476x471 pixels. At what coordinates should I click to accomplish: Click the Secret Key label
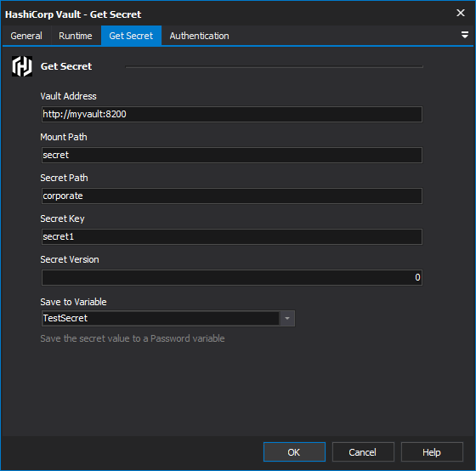(62, 218)
